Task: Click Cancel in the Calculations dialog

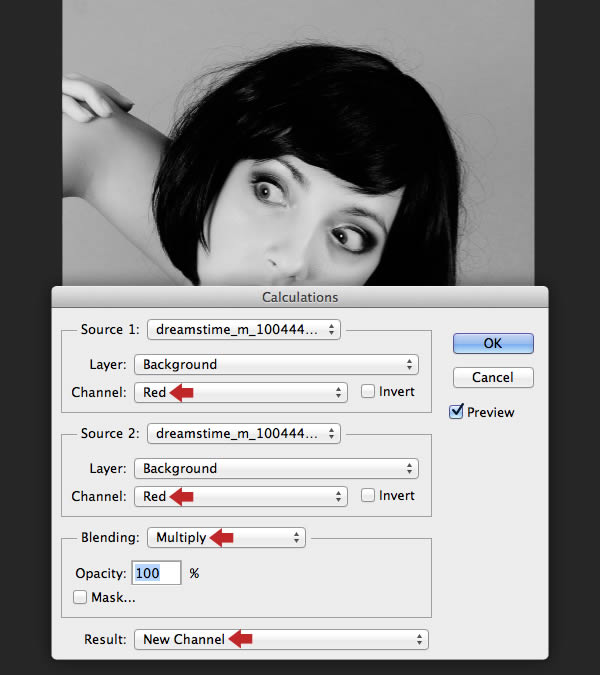Action: pyautogui.click(x=493, y=377)
